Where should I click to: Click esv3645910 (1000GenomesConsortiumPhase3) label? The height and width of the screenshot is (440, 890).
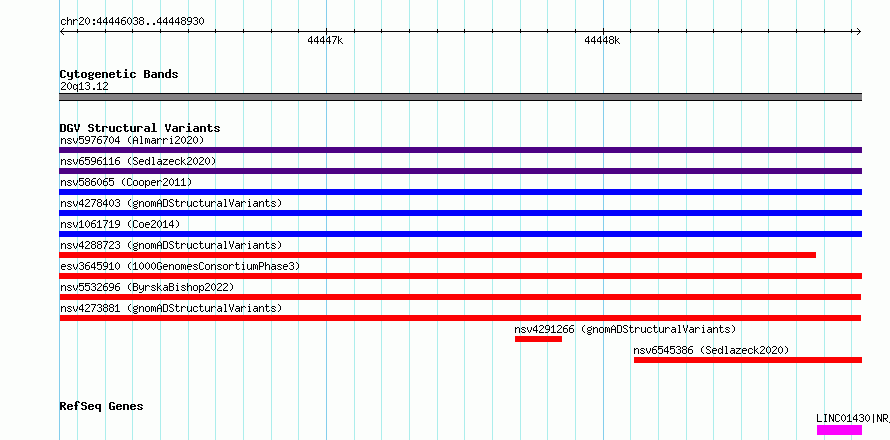pyautogui.click(x=180, y=266)
